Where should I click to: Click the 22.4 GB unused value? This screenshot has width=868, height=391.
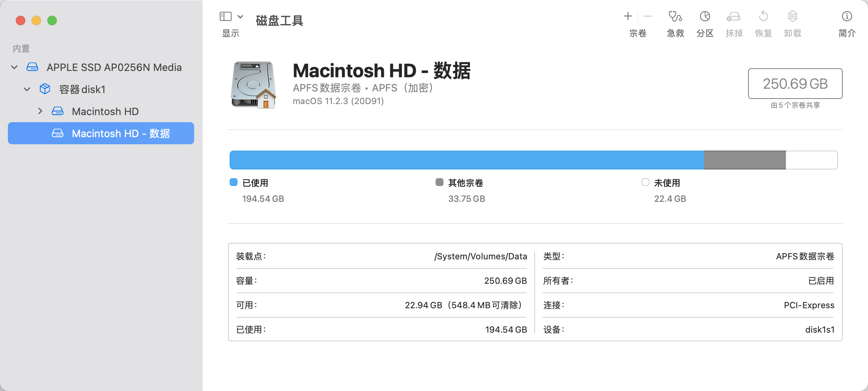pos(670,199)
